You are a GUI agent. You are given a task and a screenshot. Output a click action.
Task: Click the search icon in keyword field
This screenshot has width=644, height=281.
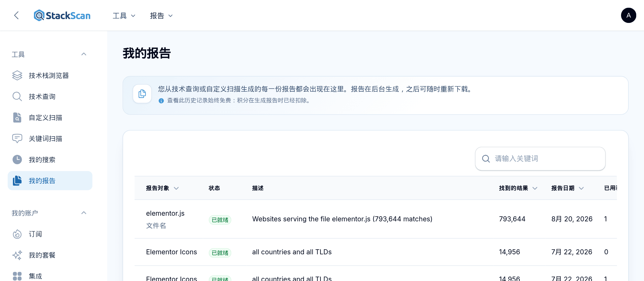pyautogui.click(x=486, y=159)
